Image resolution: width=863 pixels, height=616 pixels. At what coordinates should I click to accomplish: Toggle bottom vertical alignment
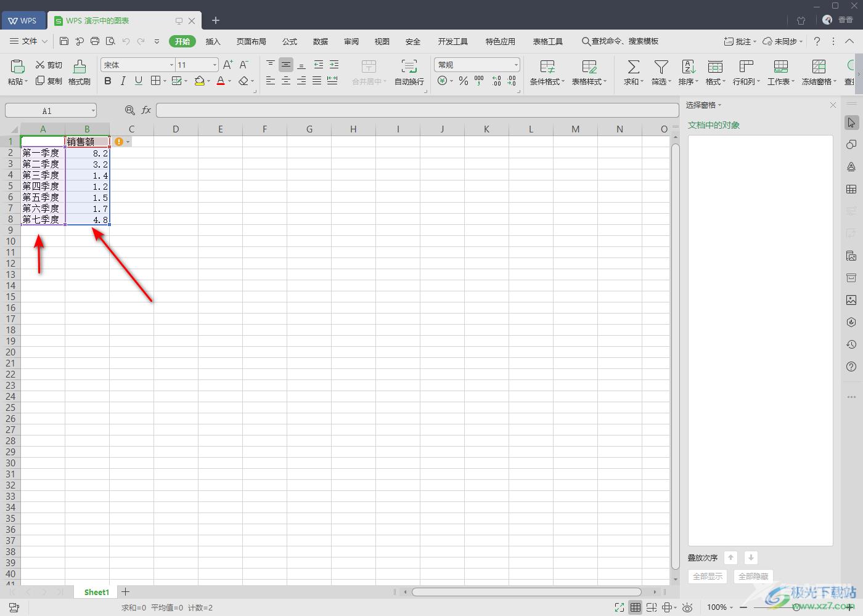coord(301,64)
